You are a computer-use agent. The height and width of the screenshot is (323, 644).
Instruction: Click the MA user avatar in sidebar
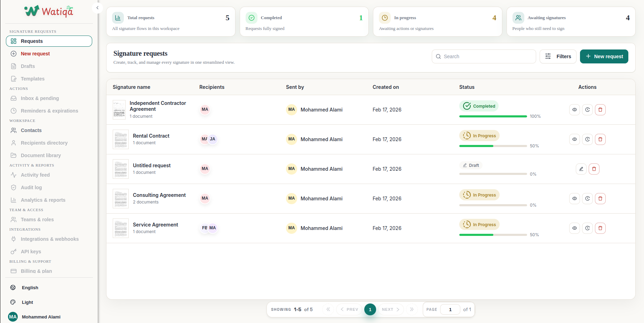[13, 317]
